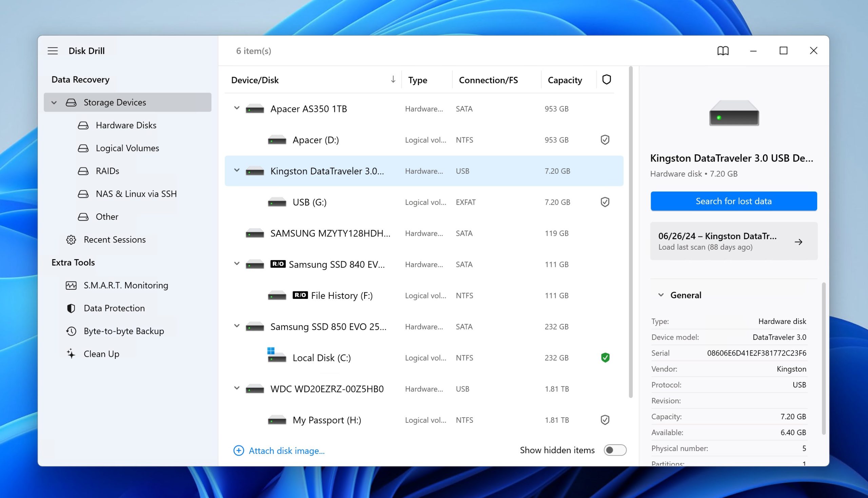Collapse the WDC WD20EZRZ disk row

(x=236, y=388)
